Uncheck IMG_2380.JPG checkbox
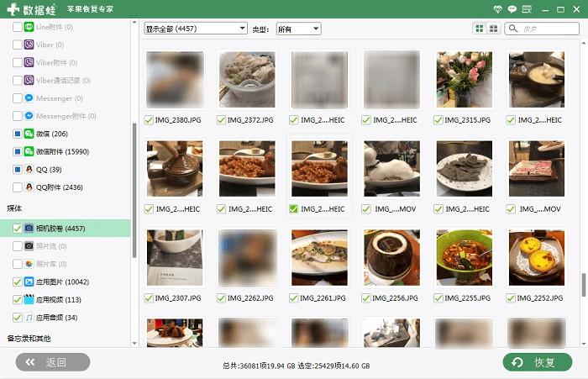This screenshot has height=379, width=588. click(149, 120)
